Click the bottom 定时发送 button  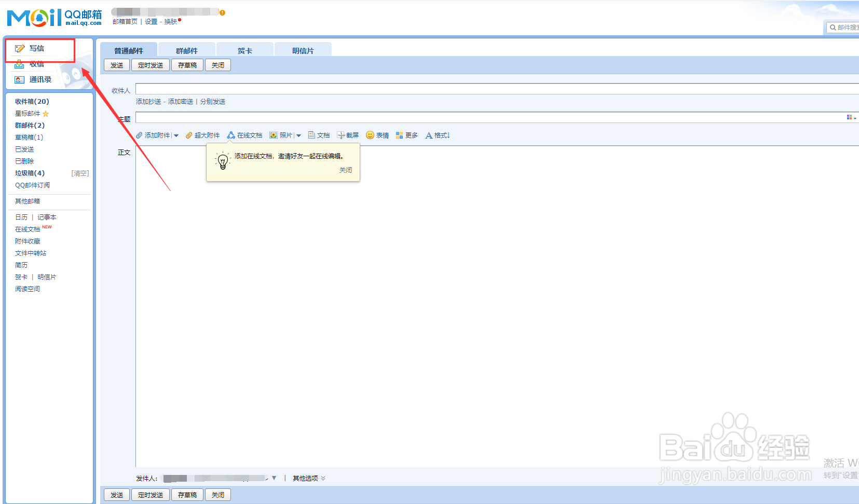click(x=151, y=495)
